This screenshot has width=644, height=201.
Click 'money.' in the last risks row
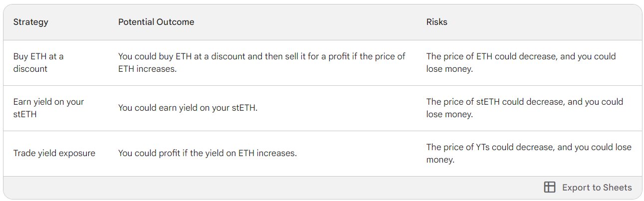[440, 160]
